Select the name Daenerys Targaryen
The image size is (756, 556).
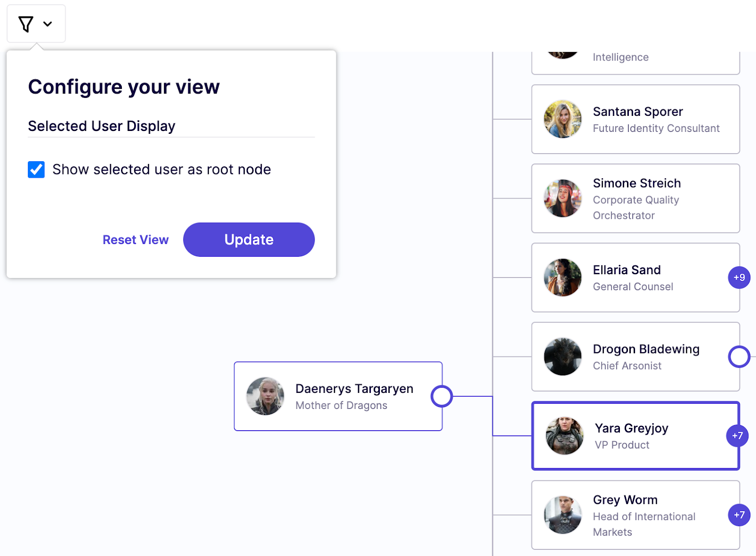[x=354, y=389]
